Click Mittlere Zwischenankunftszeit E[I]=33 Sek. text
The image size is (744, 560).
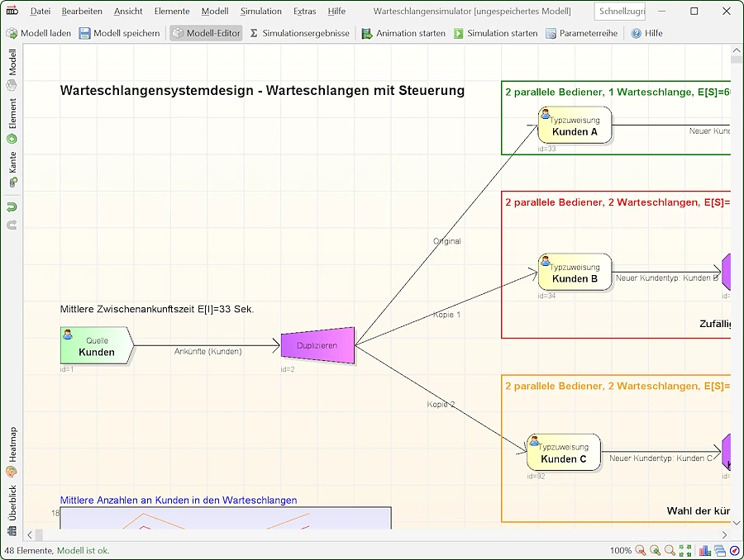pos(157,309)
